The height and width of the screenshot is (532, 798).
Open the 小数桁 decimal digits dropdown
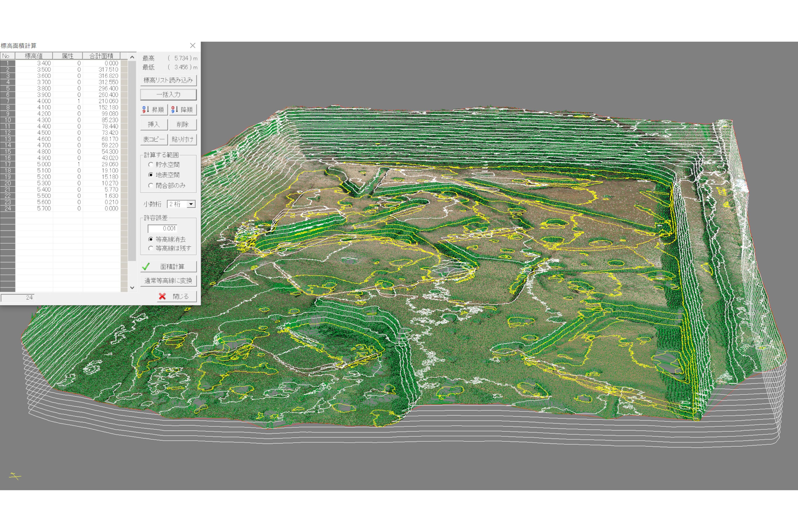pyautogui.click(x=191, y=204)
